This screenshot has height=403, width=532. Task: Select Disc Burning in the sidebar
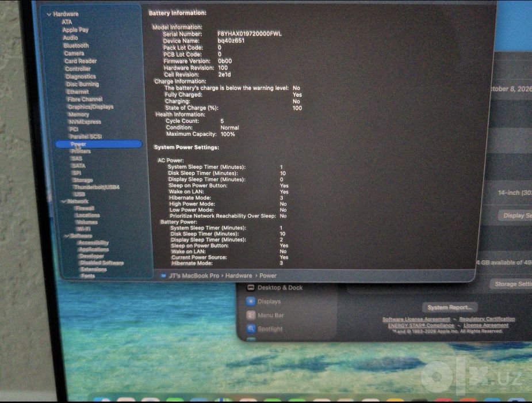[x=83, y=84]
